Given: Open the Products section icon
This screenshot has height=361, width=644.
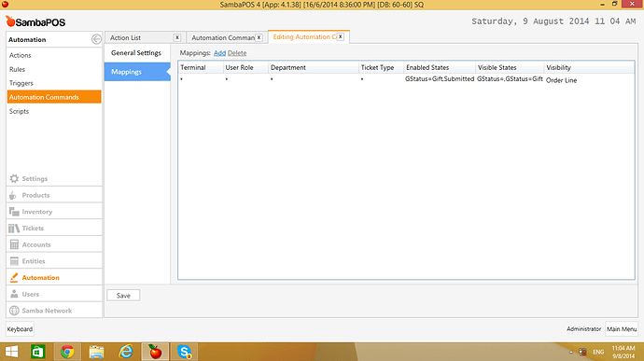Looking at the screenshot, I should click(13, 195).
